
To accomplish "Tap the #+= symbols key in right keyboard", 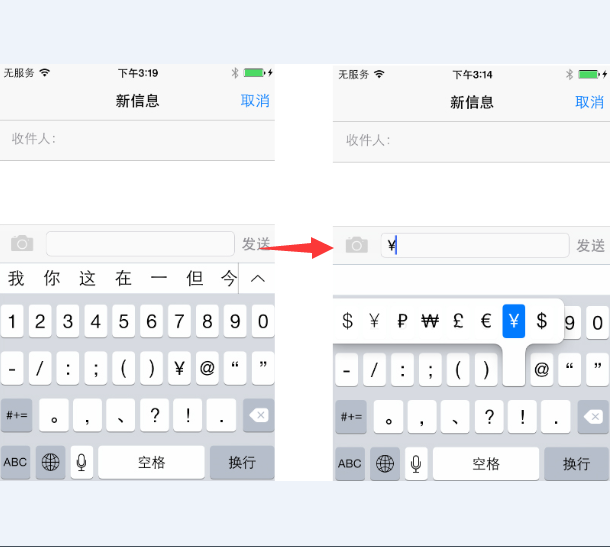I will [x=351, y=417].
